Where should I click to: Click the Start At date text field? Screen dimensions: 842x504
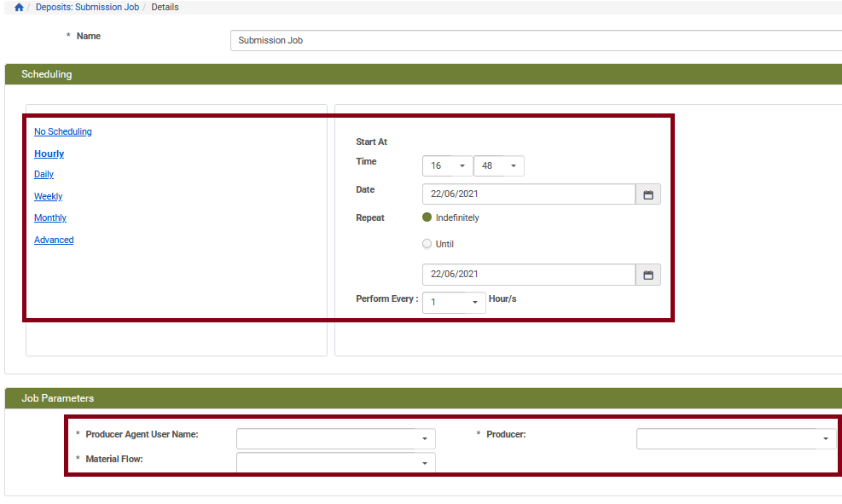[x=529, y=194]
